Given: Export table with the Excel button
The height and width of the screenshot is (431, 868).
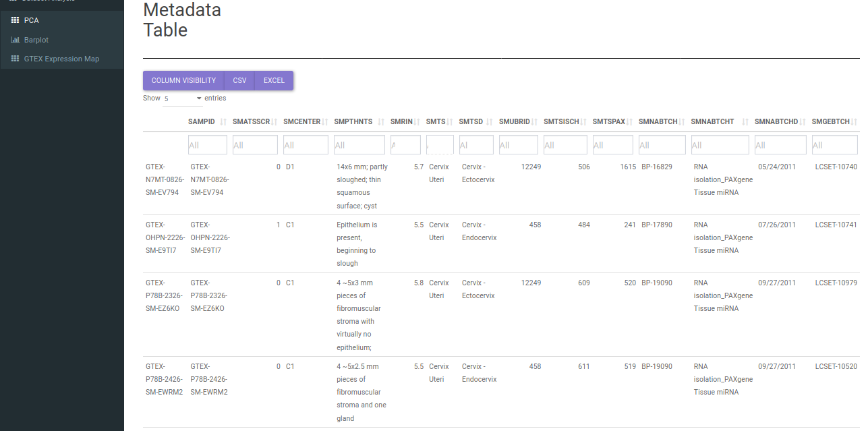Looking at the screenshot, I should (274, 80).
